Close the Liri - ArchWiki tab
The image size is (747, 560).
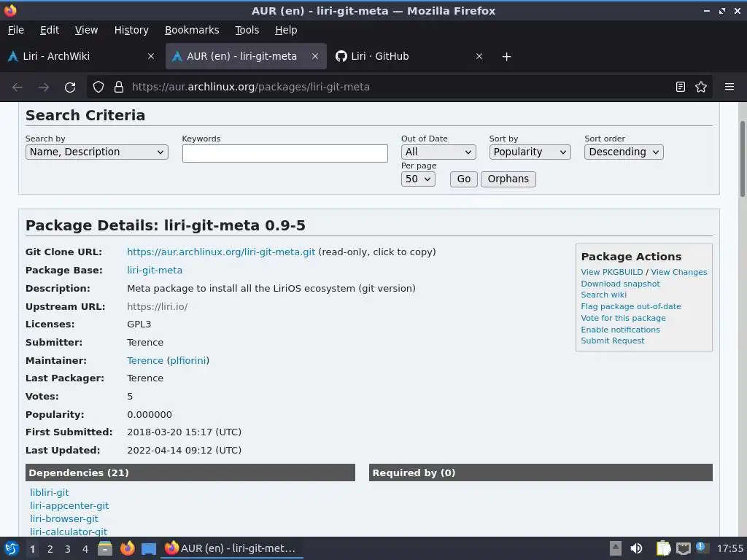(150, 56)
